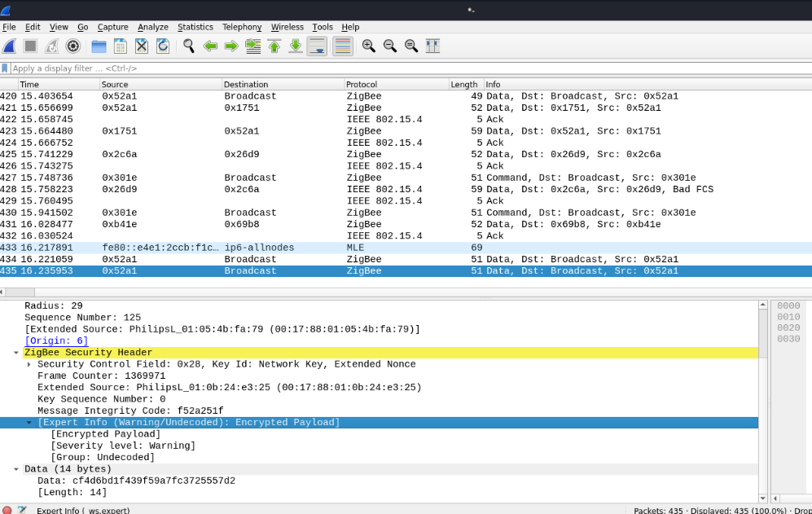Viewport: 812px width, 514px height.
Task: Find a packet with magnifier icon
Action: 188,46
